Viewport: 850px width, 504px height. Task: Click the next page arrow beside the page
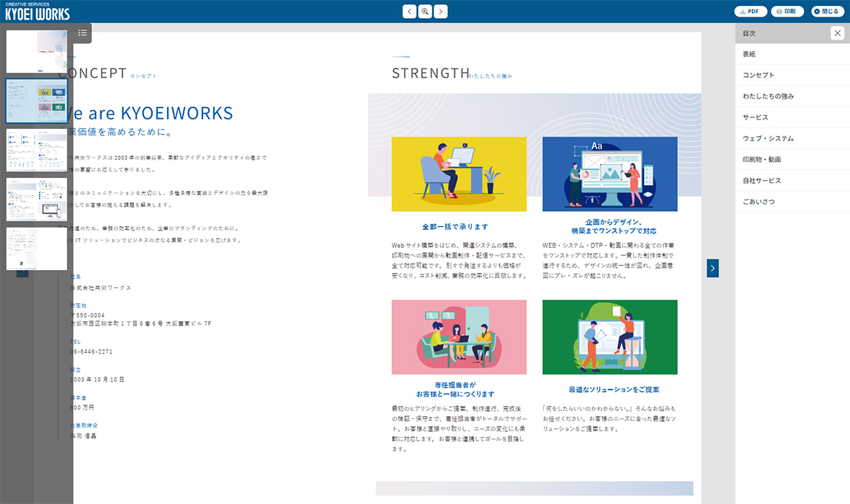pyautogui.click(x=713, y=269)
